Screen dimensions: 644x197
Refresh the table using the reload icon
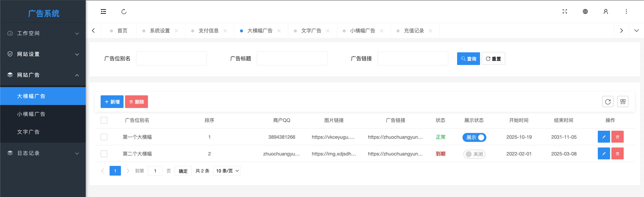pyautogui.click(x=608, y=102)
